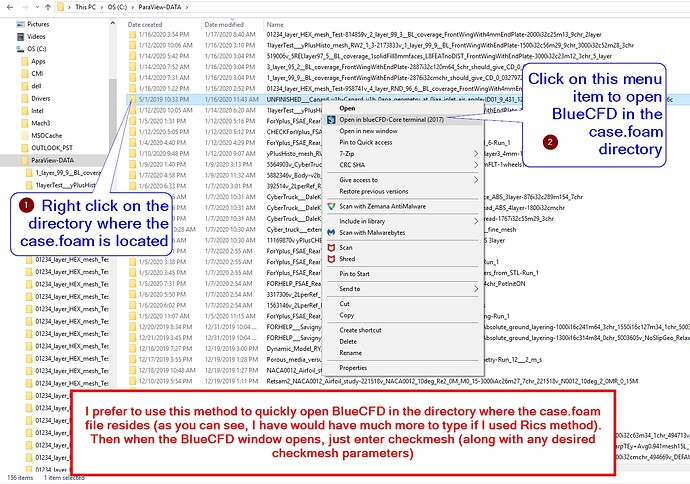Image resolution: width=690 pixels, height=484 pixels.
Task: Click OS (C:) drive icon in tree
Action: 20,49
